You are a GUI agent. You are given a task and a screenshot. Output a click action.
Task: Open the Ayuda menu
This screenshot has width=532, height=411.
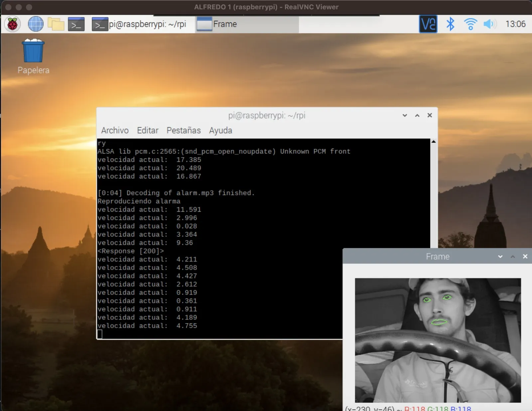(220, 130)
